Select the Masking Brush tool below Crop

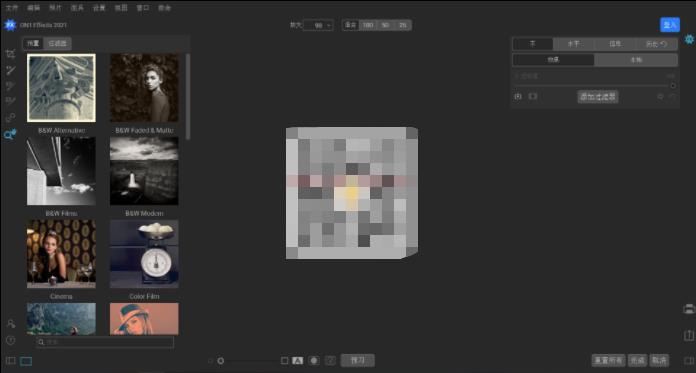point(10,70)
